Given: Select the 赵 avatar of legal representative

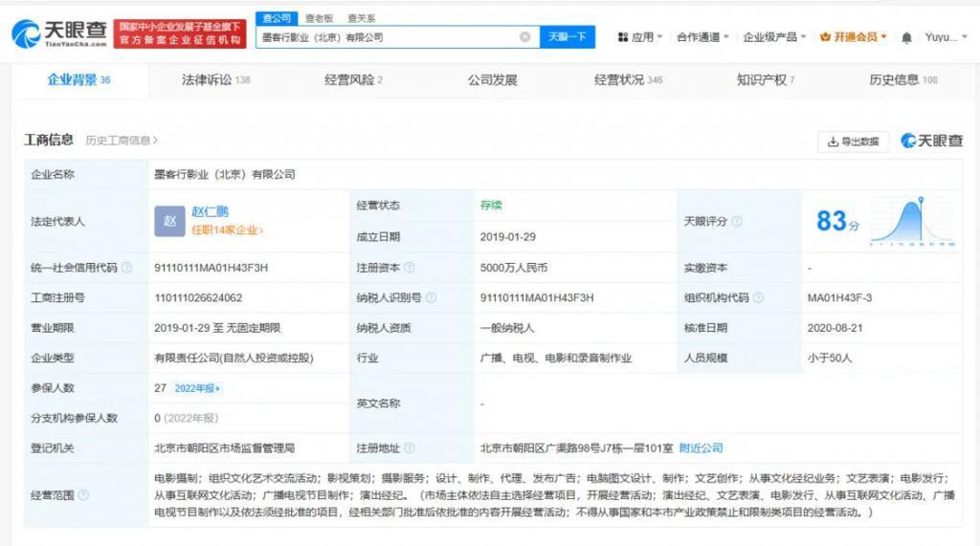Looking at the screenshot, I should click(x=169, y=221).
